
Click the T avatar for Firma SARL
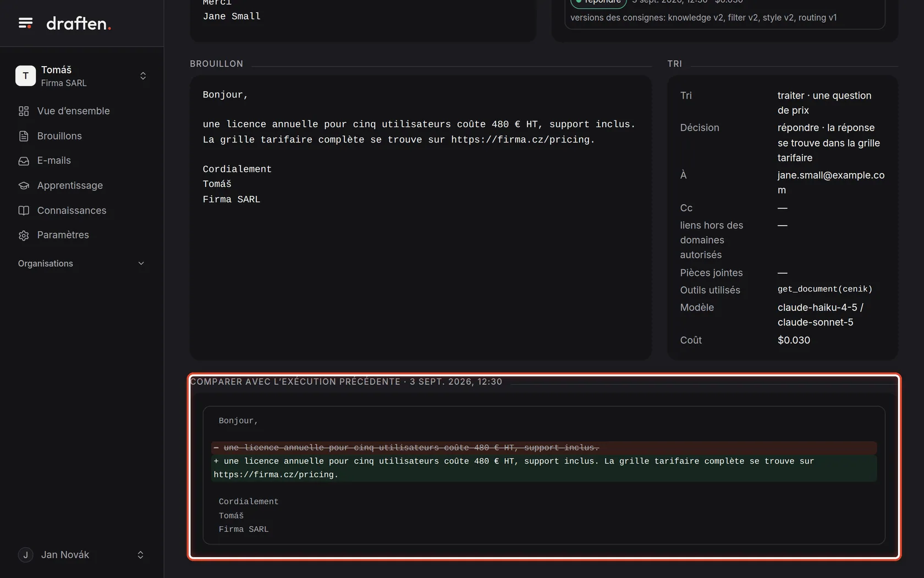pos(25,76)
